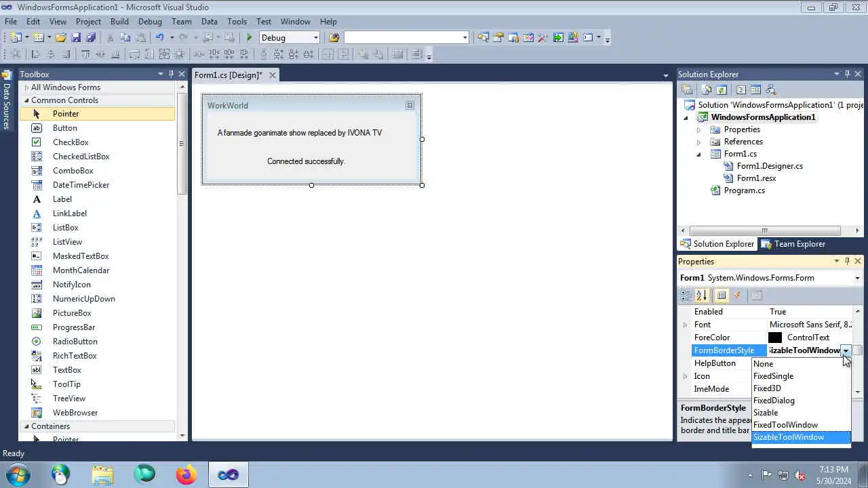Collapse the Form1.cs node in Solution Explorer
The image size is (868, 488).
pyautogui.click(x=698, y=154)
